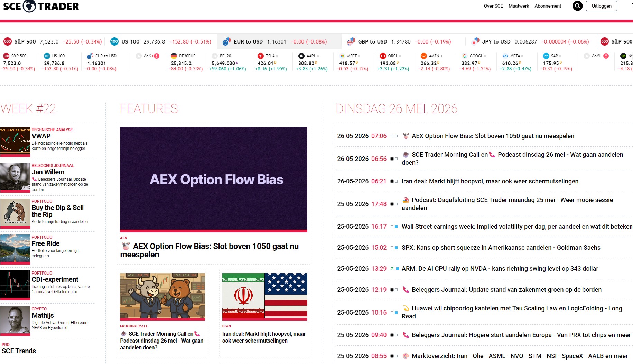633x364 pixels.
Task: Click the German flag icon beside DE30EUR
Action: pyautogui.click(x=174, y=56)
